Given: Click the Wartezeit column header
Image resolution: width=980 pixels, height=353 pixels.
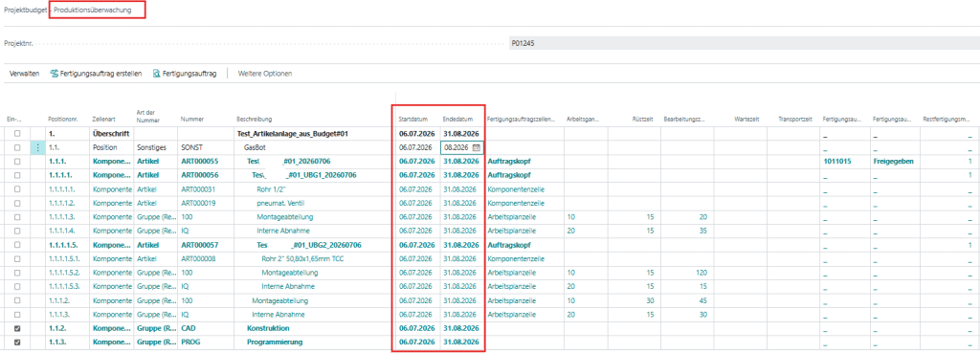Looking at the screenshot, I should pos(746,119).
